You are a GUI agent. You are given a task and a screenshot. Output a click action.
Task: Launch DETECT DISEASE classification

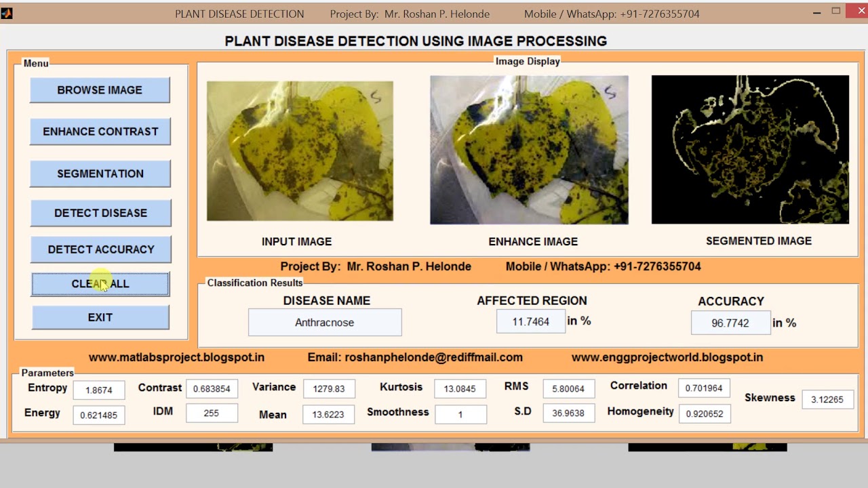pos(100,213)
